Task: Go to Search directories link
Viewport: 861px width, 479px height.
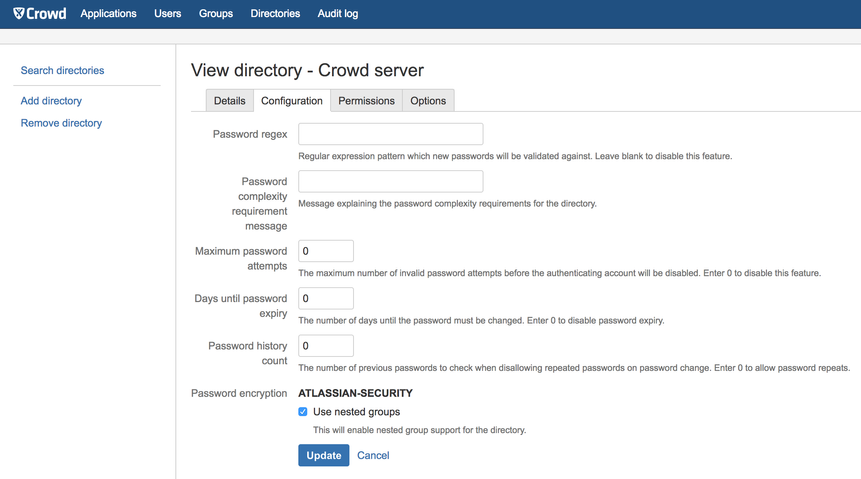Action: [62, 70]
